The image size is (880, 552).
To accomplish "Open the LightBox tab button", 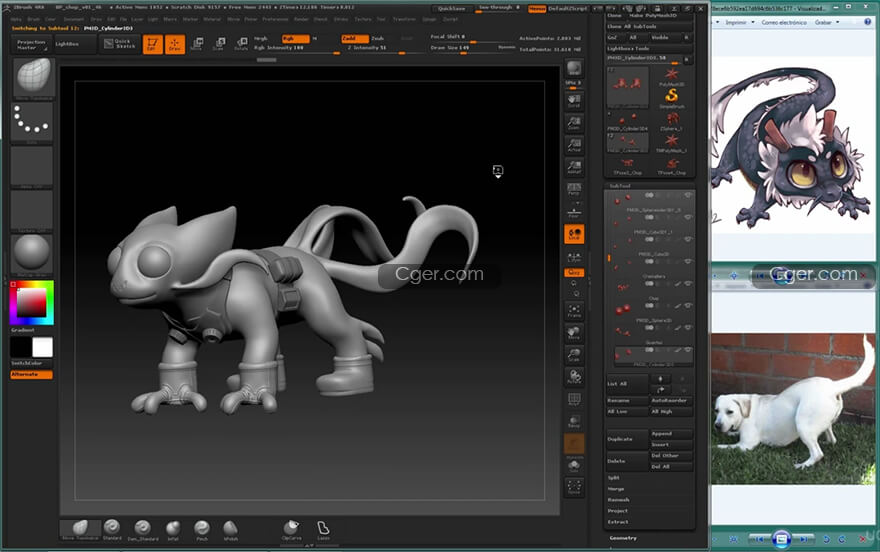I will 68,44.
